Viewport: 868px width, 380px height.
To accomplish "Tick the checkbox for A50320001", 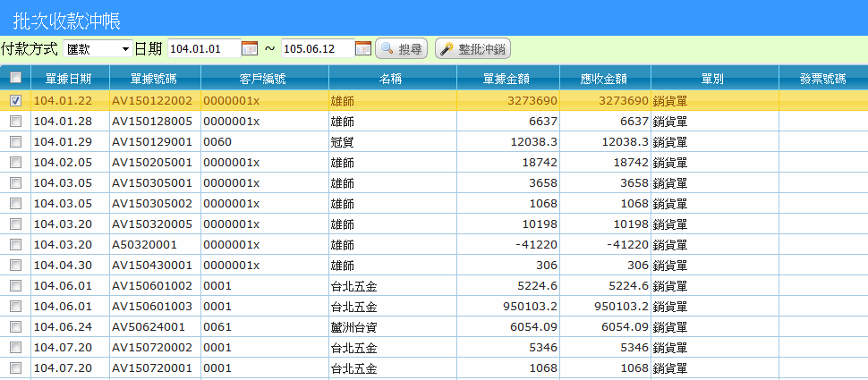I will click(15, 244).
